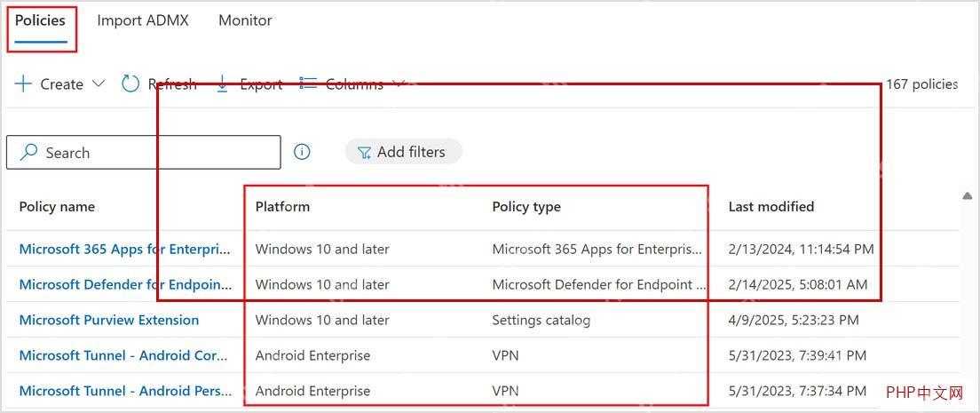Click the Add filters button

[403, 152]
